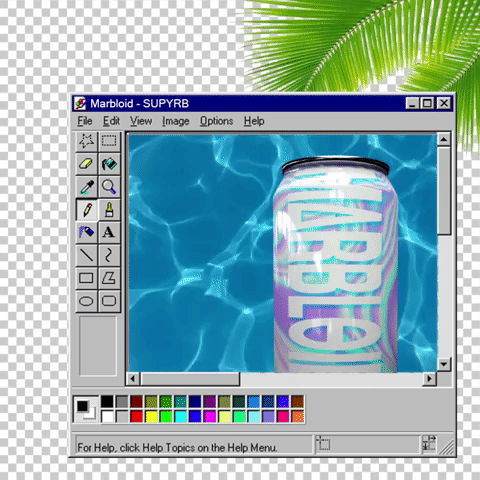Click the cursor position indicator in status bar
Screen dimensions: 480x480
pos(367,444)
